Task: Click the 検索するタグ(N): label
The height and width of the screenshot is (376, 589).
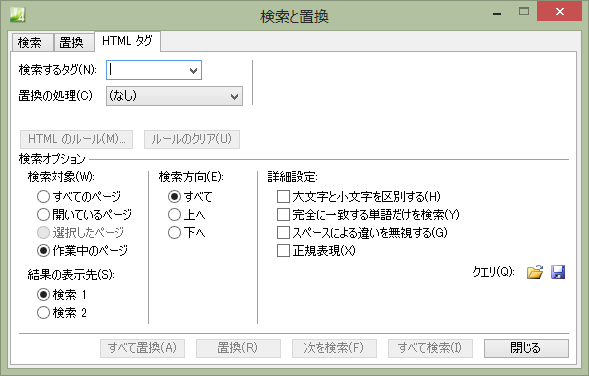Action: pos(58,70)
